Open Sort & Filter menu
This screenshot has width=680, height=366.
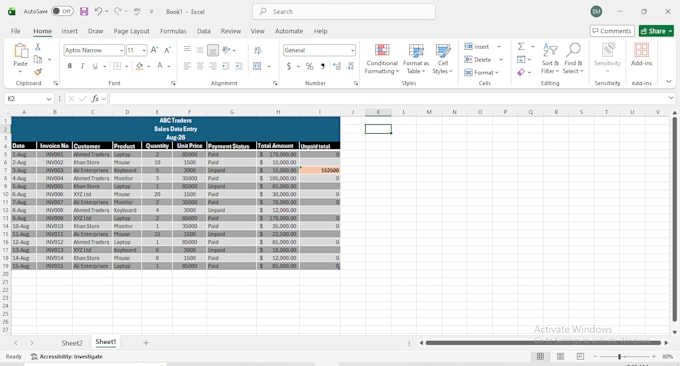[x=550, y=59]
